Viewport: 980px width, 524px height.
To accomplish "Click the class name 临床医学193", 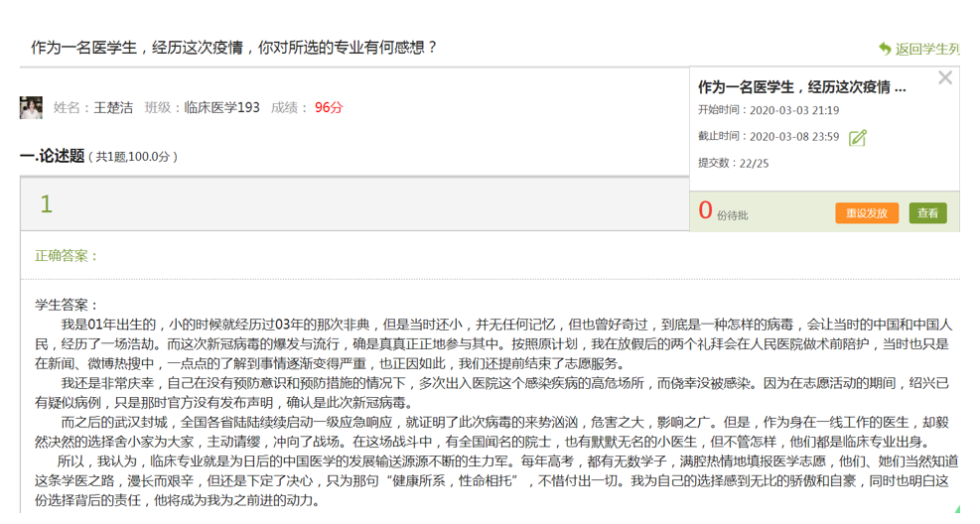I will click(222, 107).
